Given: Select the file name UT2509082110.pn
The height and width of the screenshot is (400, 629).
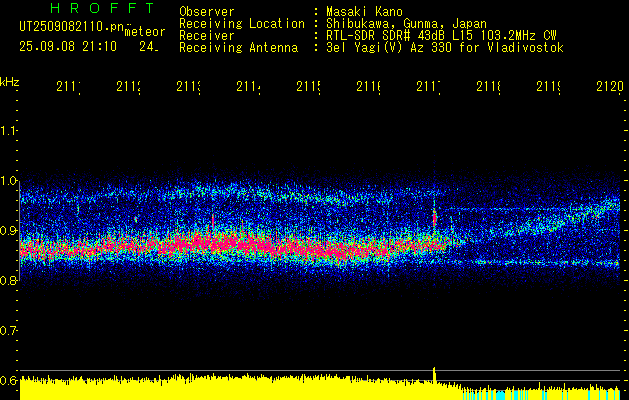Looking at the screenshot, I should tap(72, 26).
